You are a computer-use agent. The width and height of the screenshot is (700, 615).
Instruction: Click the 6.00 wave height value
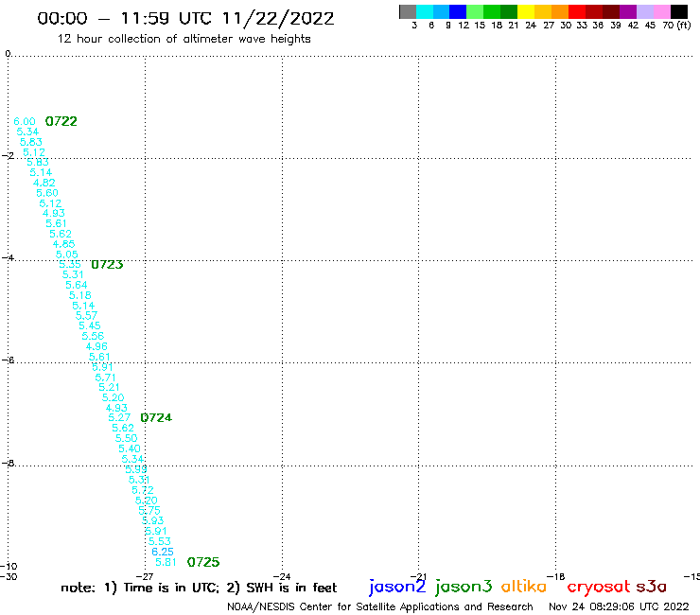[x=25, y=121]
